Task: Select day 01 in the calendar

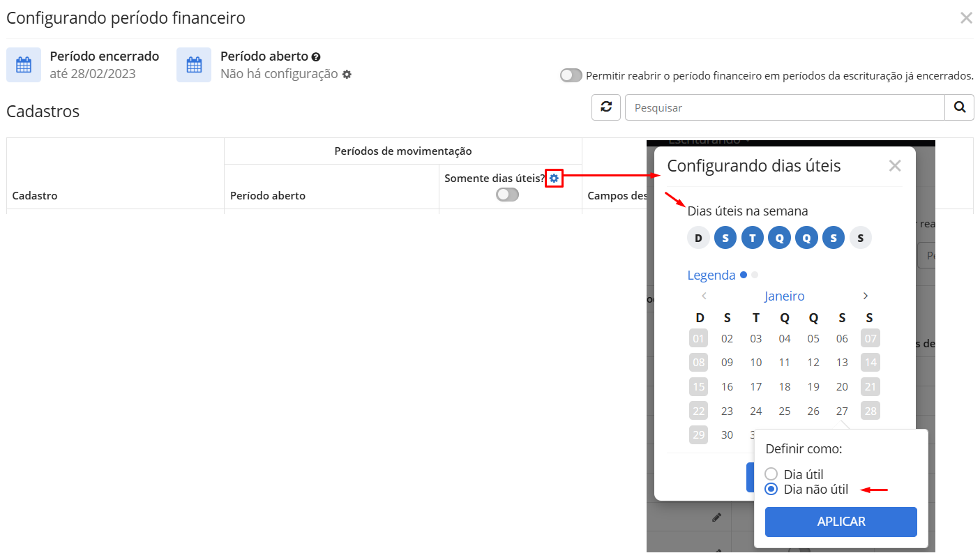Action: point(698,338)
